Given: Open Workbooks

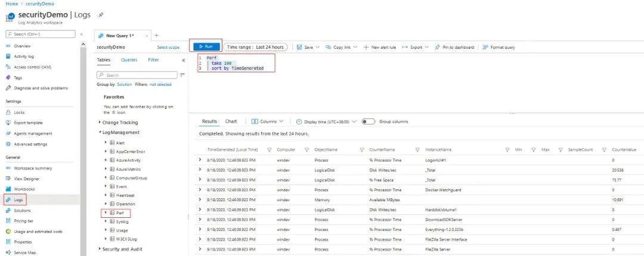Looking at the screenshot, I should 24,189.
